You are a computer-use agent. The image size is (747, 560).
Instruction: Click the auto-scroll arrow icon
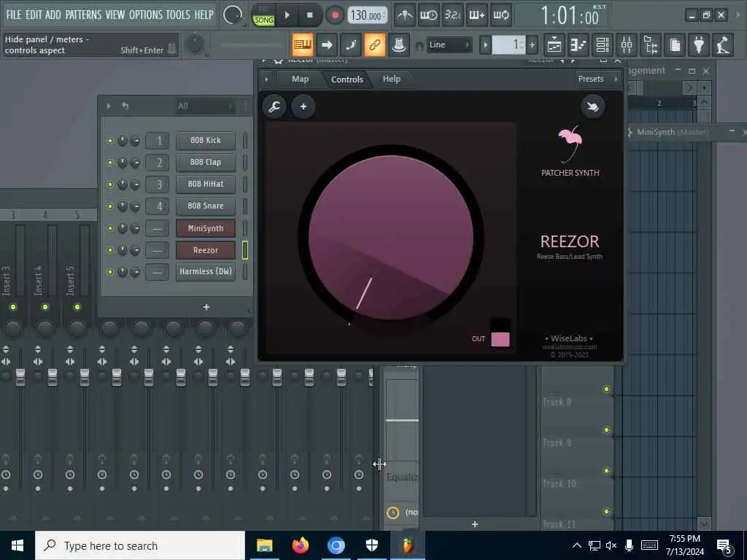point(327,45)
